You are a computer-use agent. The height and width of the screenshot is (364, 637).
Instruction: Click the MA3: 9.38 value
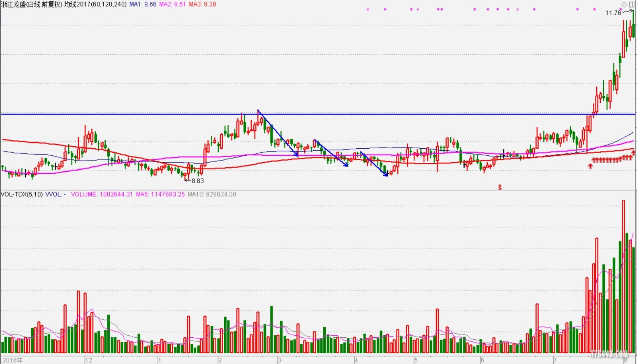tap(202, 4)
